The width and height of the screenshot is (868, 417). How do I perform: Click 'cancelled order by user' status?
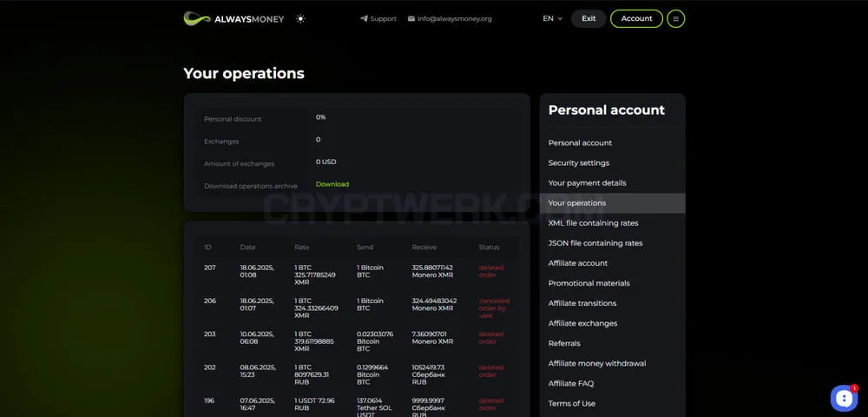[x=494, y=308]
